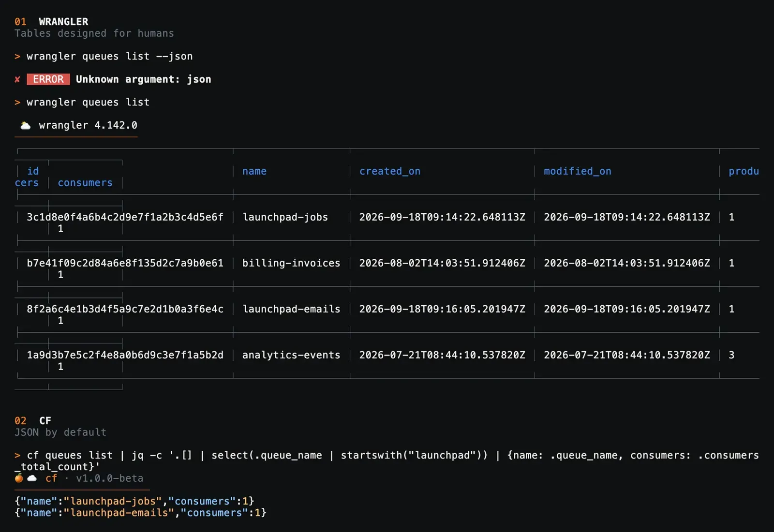Screen dimensions: 774x532
Task: Select id 3c1d8e0f4a6b4c2d9e7f1a2b3c4d5e6f
Action: [x=125, y=217]
